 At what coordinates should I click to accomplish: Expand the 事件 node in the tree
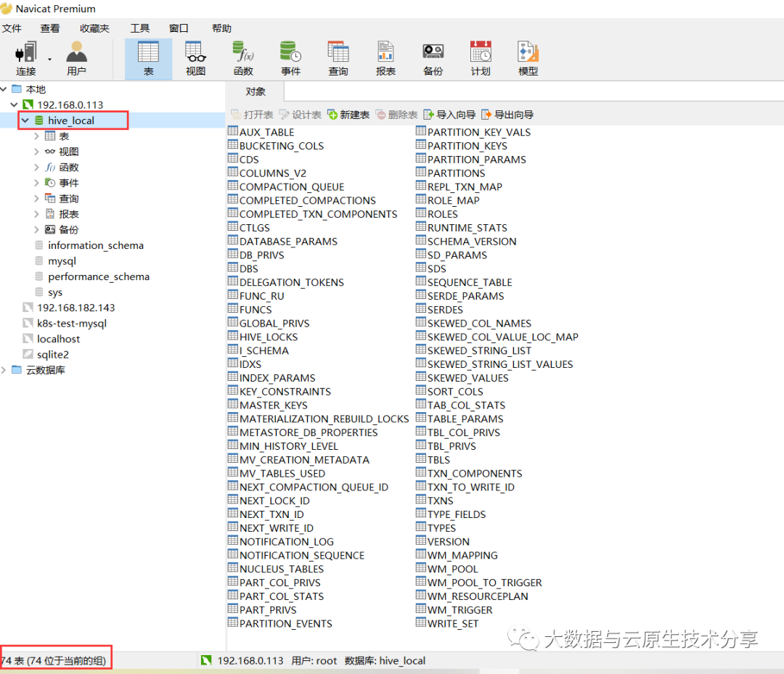[36, 183]
